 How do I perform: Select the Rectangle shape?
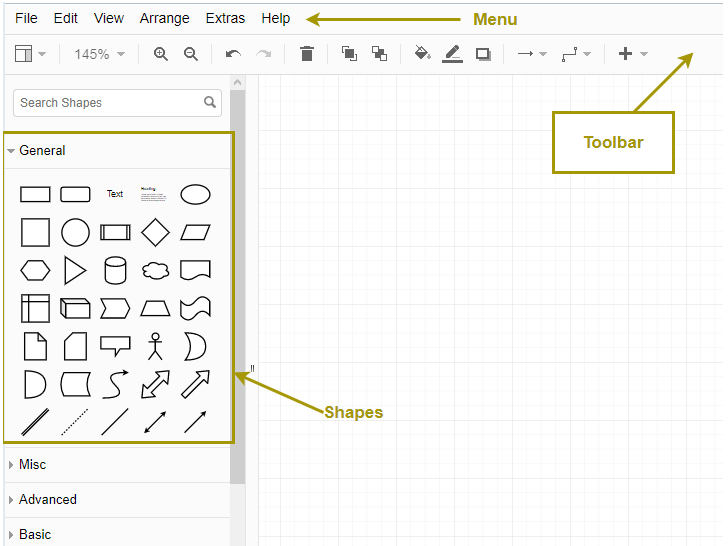(35, 194)
